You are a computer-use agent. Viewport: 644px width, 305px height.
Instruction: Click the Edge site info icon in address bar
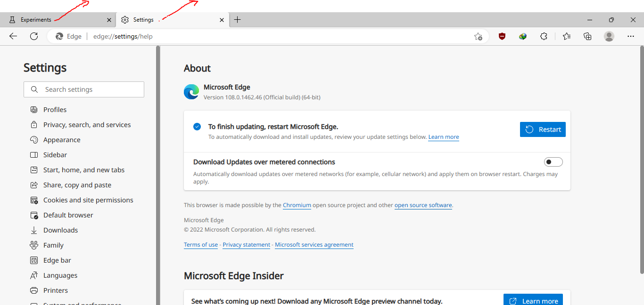point(68,36)
